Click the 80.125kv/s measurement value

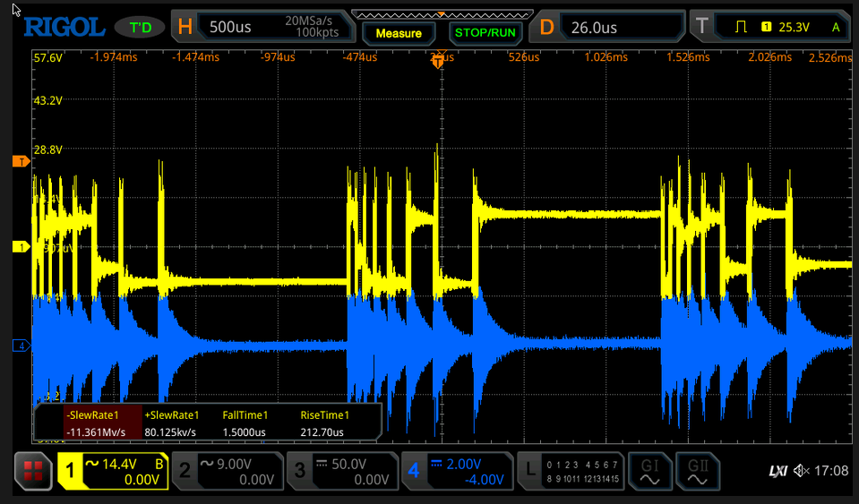170,432
